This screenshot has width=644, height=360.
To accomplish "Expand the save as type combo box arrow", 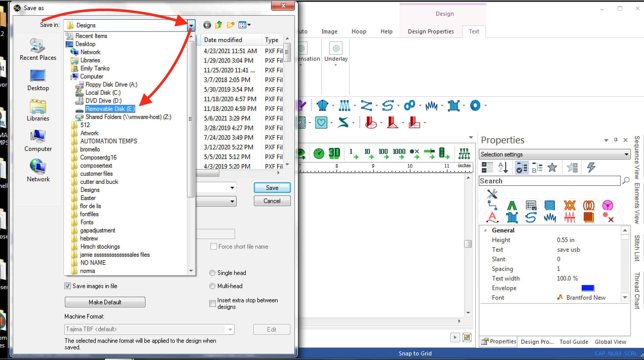I will point(232,201).
